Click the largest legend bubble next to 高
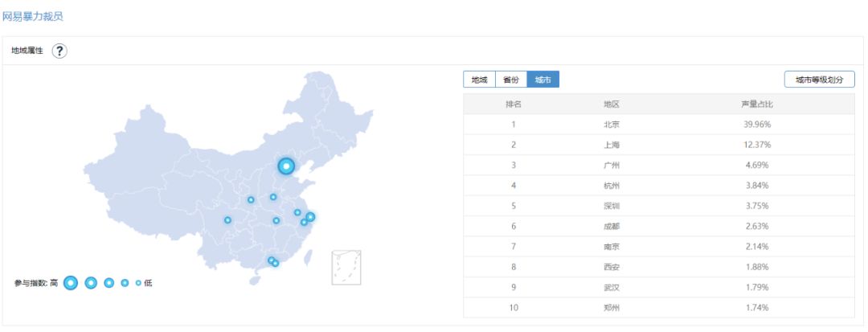The width and height of the screenshot is (868, 332). coord(71,283)
